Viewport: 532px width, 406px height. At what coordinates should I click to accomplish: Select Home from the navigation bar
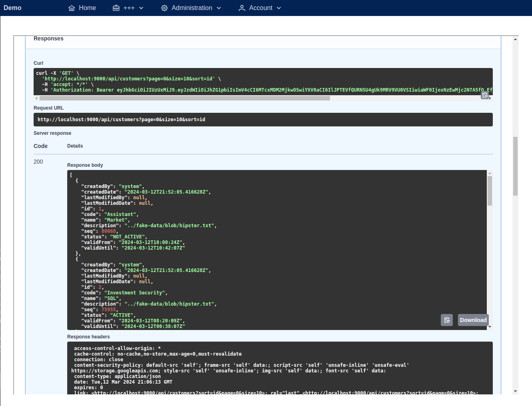(x=82, y=8)
